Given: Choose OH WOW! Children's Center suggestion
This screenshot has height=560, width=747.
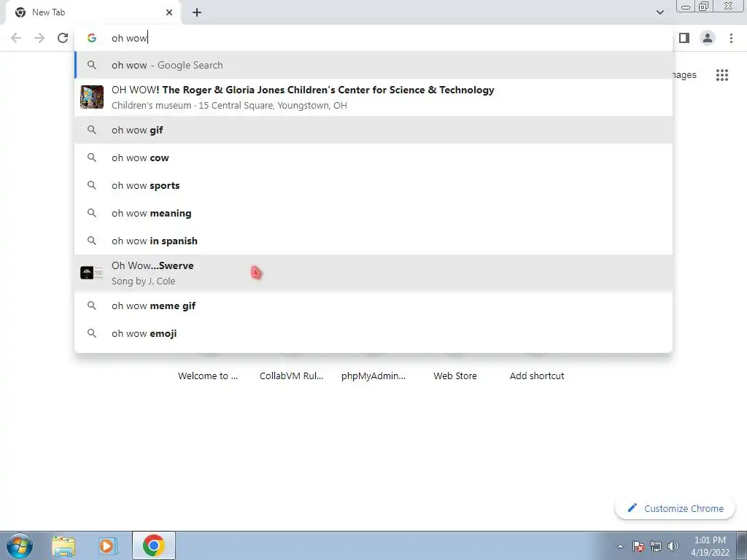Looking at the screenshot, I should pos(373,97).
